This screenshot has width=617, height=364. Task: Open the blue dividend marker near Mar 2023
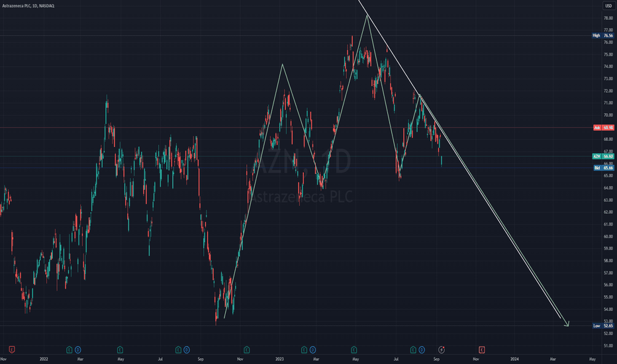click(x=312, y=349)
